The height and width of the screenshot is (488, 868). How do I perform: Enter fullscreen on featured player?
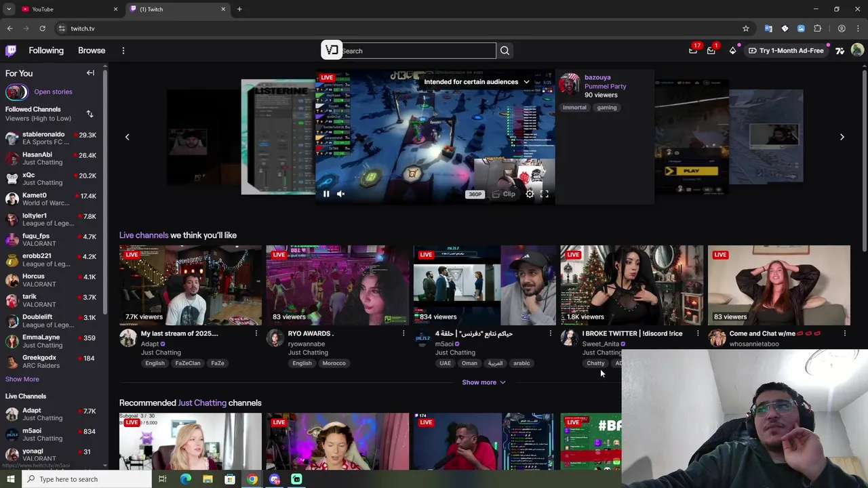545,194
